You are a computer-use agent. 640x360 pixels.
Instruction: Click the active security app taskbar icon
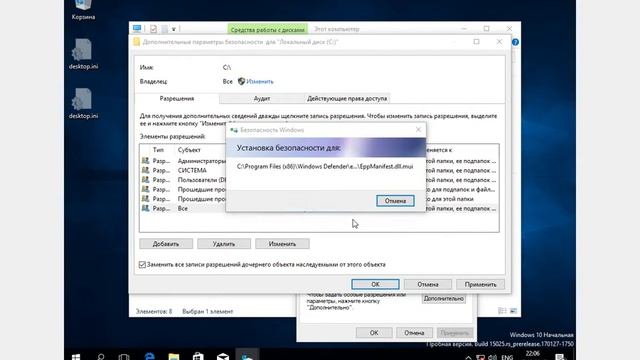tap(247, 356)
